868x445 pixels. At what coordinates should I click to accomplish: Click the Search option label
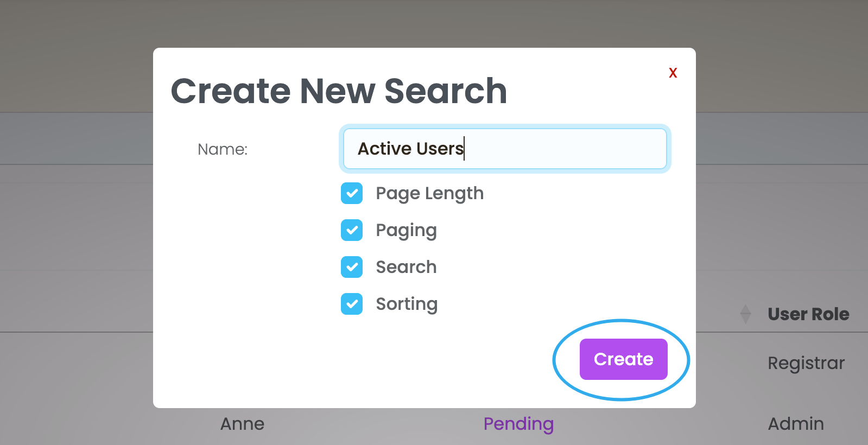pos(406,267)
